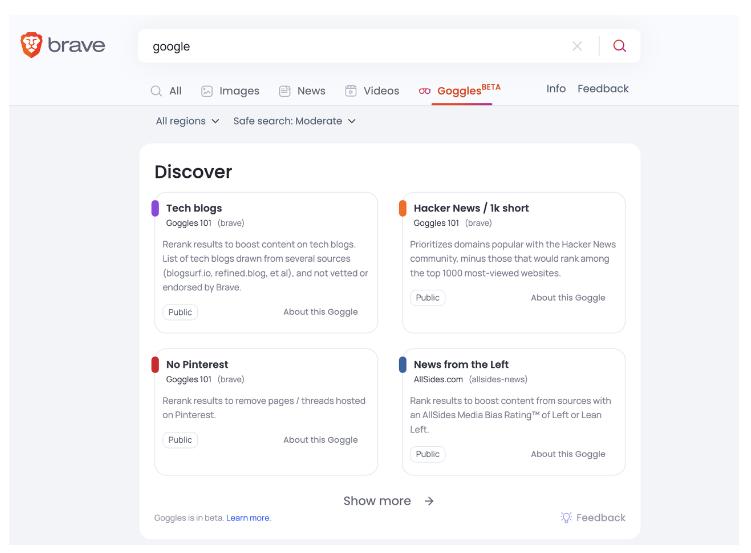Open About this Goggle for Tech blogs
Viewport: 751px width, 553px height.
320,312
